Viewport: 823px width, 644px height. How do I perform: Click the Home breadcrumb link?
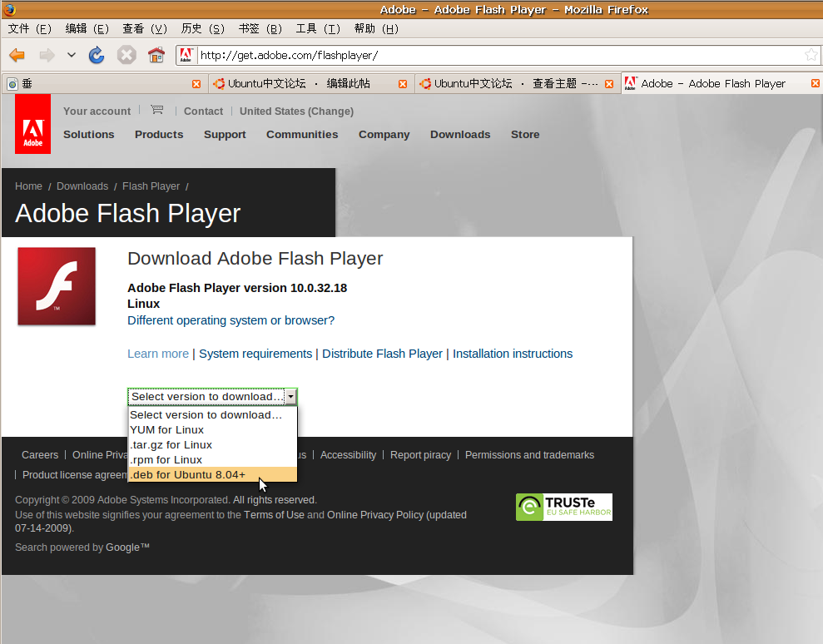[x=28, y=186]
